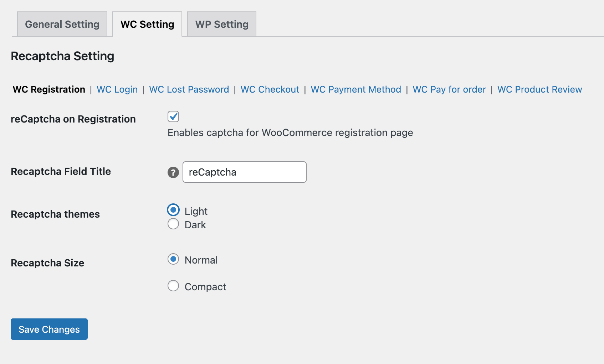Click the Save Changes button
Viewport: 604px width, 364px height.
[x=49, y=329]
